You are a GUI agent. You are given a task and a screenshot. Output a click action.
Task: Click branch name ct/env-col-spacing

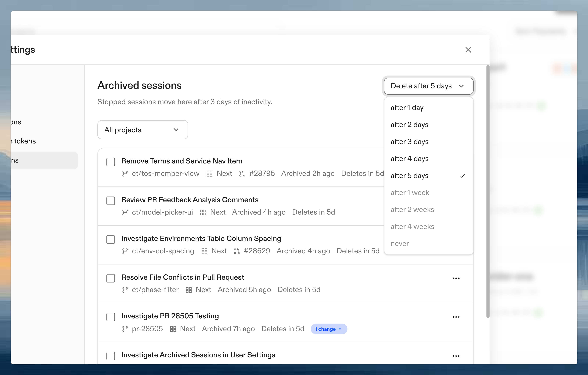point(163,251)
